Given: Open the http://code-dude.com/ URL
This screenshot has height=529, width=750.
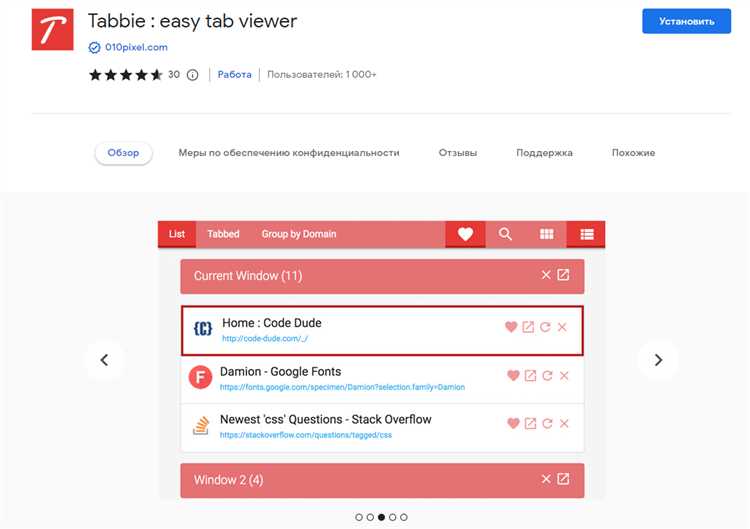Looking at the screenshot, I should [x=265, y=339].
